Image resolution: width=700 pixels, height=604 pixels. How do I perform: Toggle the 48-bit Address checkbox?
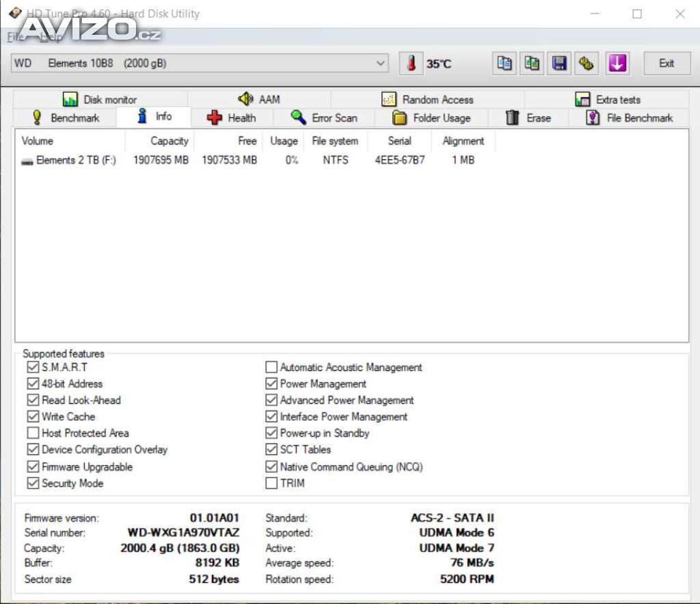click(x=33, y=383)
